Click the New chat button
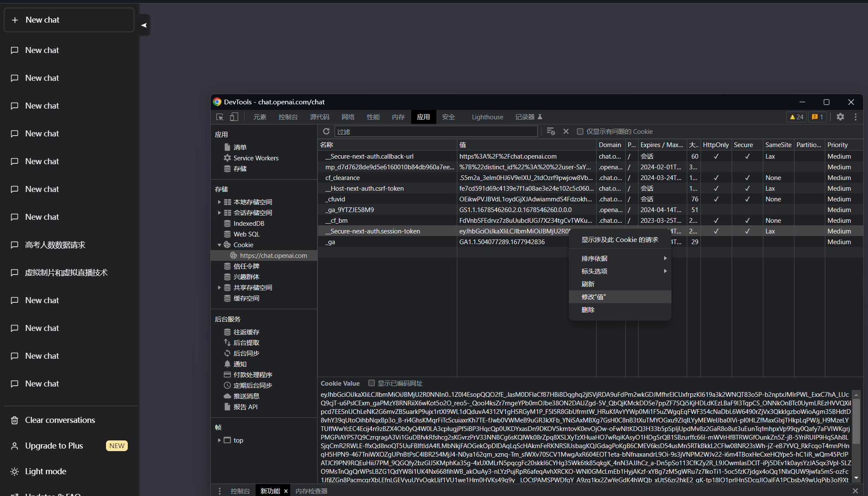Screen dimensions: 868x496 point(69,20)
